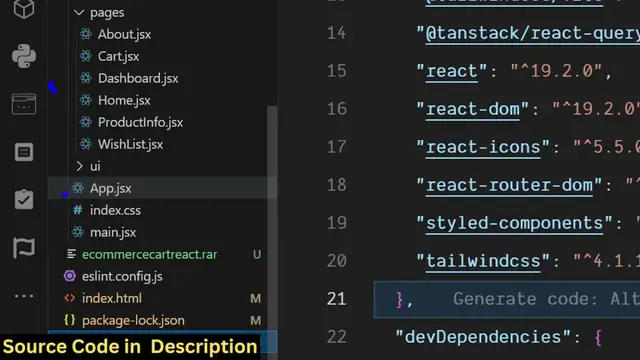This screenshot has width=640, height=360.
Task: Click line number 22 in gutter
Action: [337, 337]
